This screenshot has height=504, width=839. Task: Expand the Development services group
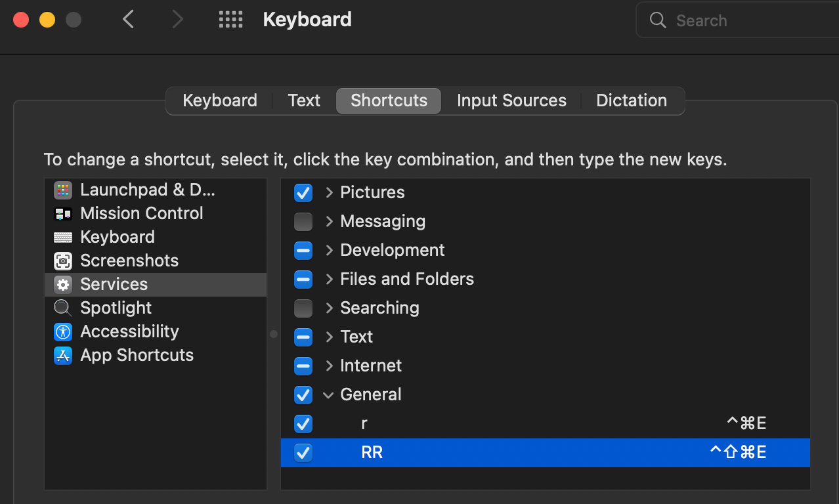tap(329, 251)
